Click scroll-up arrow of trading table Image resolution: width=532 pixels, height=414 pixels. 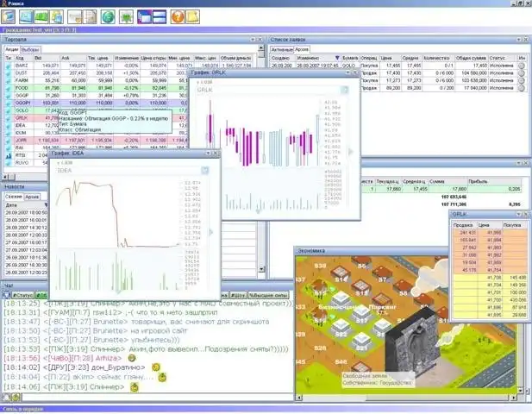(x=261, y=50)
